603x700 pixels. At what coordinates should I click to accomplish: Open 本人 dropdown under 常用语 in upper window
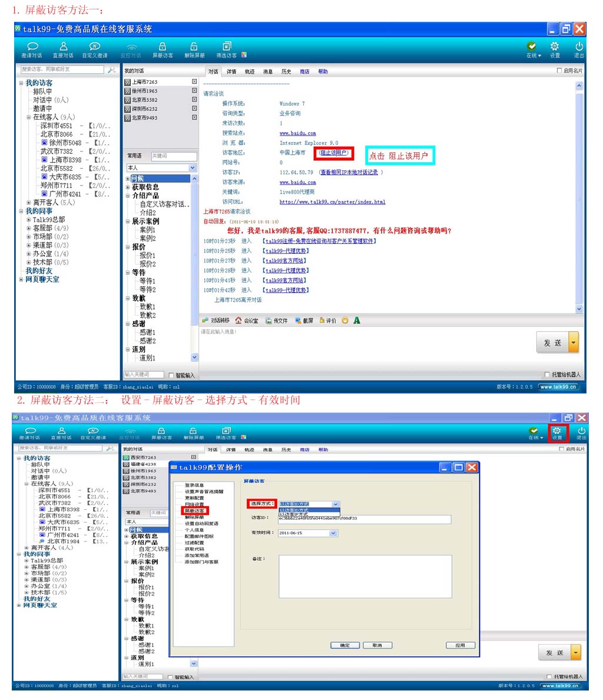pyautogui.click(x=192, y=168)
